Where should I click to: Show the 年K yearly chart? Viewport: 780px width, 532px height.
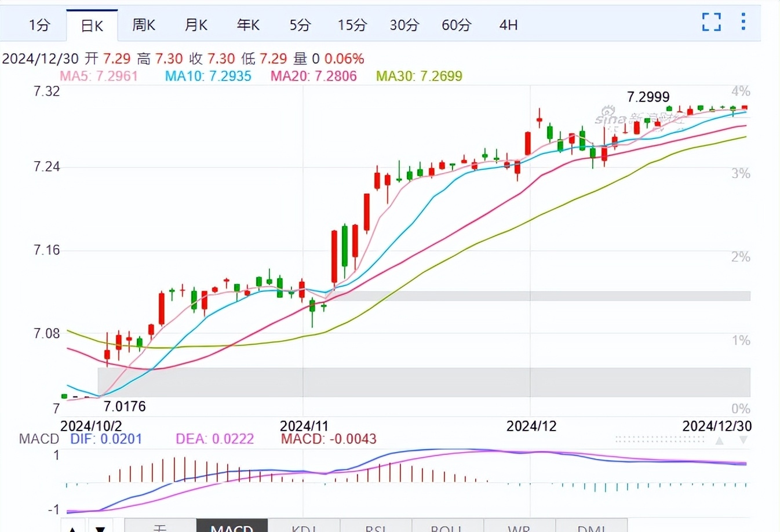pyautogui.click(x=248, y=25)
